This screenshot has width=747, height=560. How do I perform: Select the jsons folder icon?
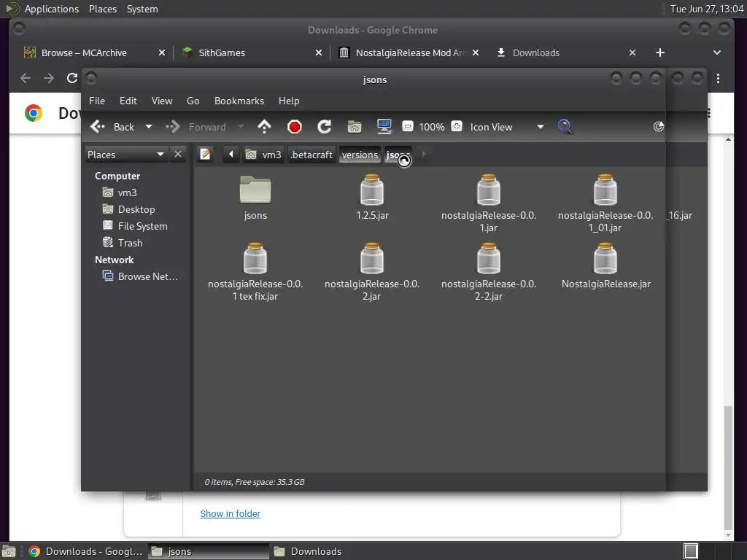click(255, 198)
